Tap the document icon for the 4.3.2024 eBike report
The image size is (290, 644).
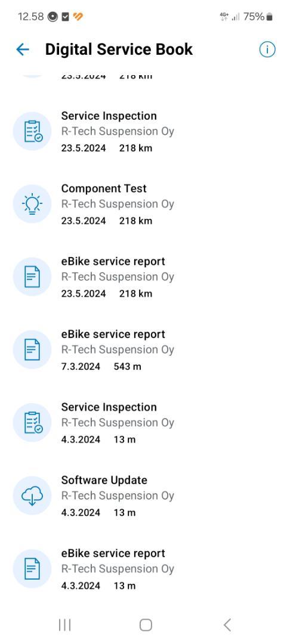click(32, 568)
